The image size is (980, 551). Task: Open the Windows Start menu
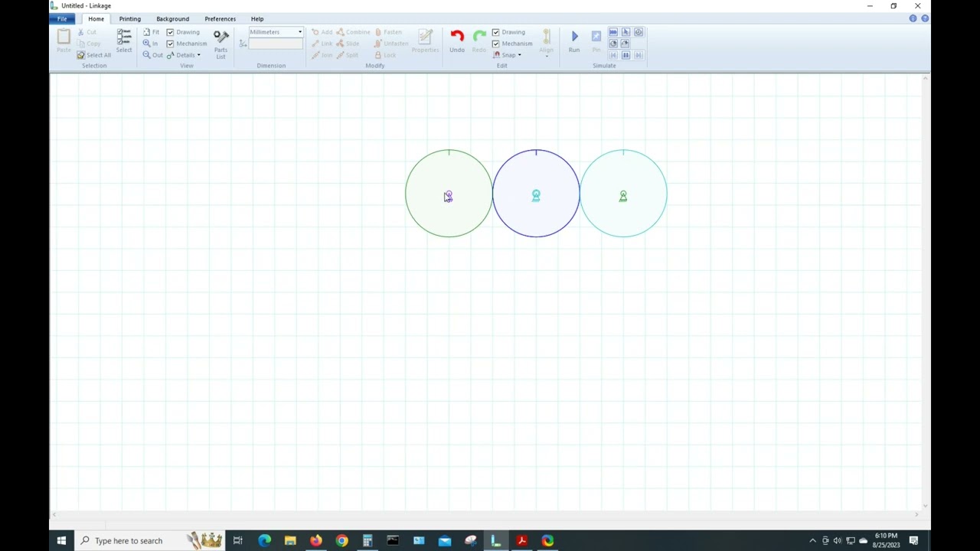[61, 540]
